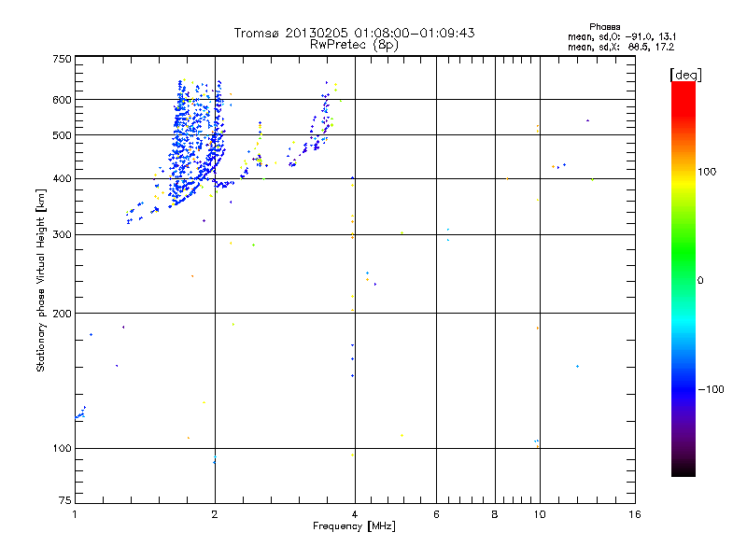Click the '2' frequency axis tick label
This screenshot has height=560, width=747.
click(x=215, y=514)
